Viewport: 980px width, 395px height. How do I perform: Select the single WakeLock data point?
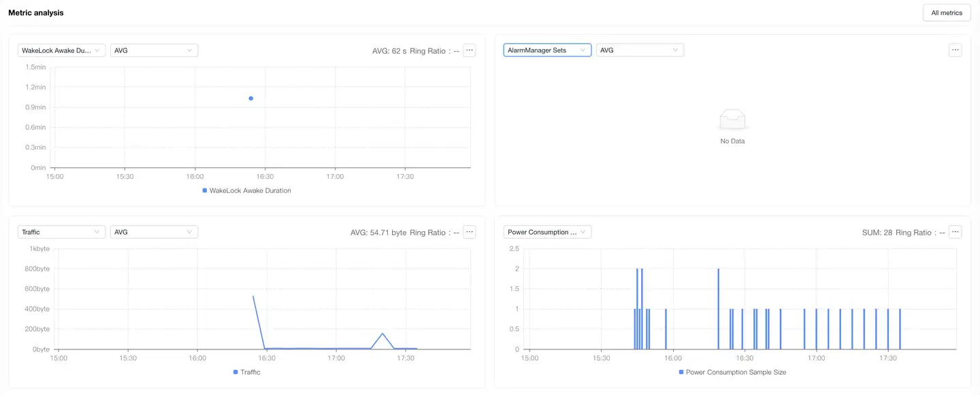pyautogui.click(x=251, y=99)
